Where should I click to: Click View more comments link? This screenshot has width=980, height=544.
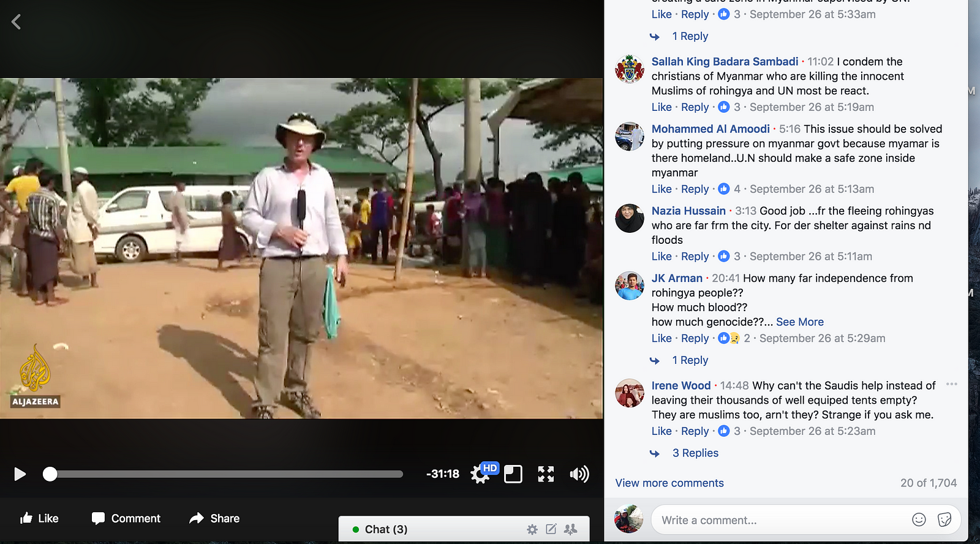tap(669, 483)
